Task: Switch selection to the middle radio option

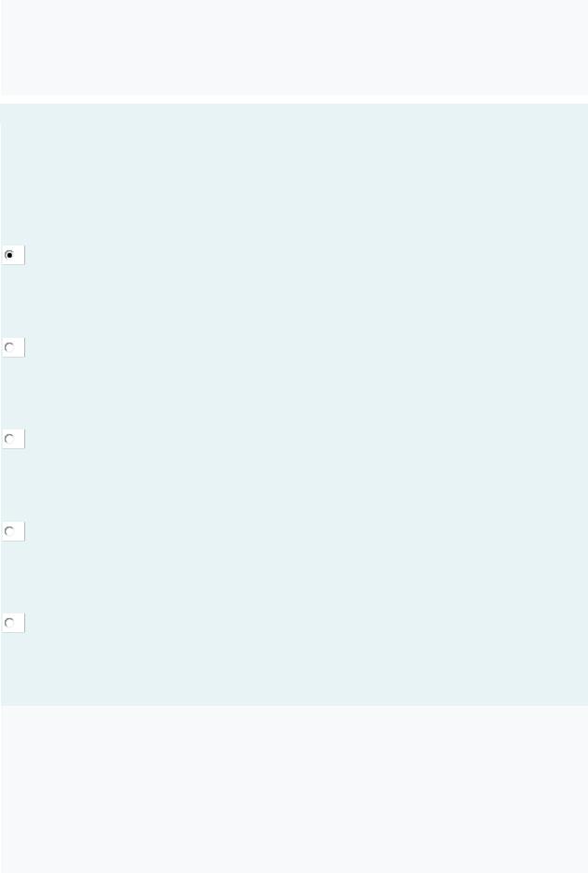Action: (9, 439)
